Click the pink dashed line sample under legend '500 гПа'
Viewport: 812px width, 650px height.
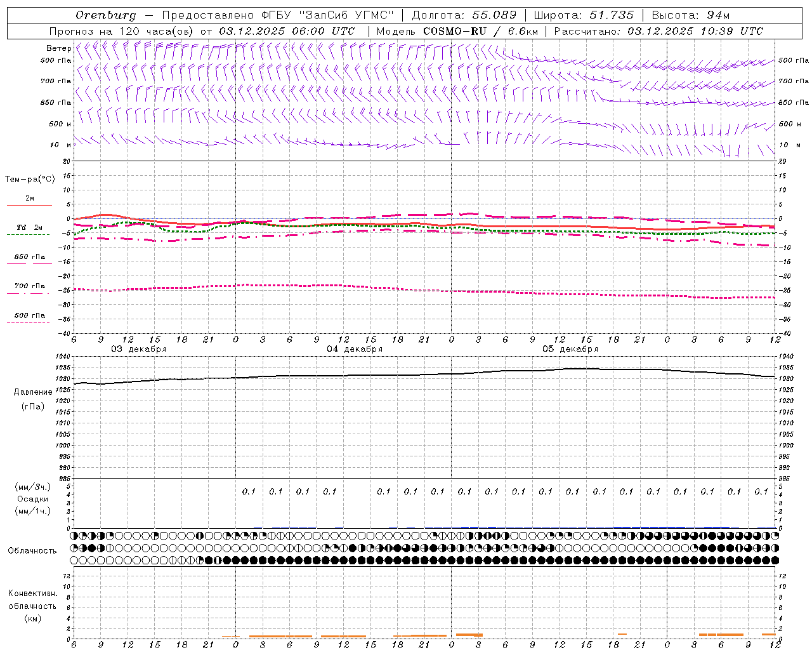tap(28, 322)
